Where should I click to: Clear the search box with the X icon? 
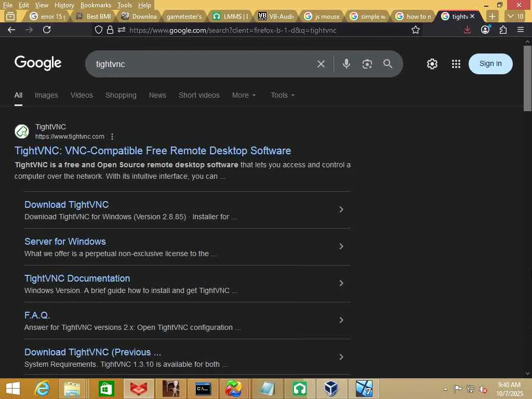point(321,64)
